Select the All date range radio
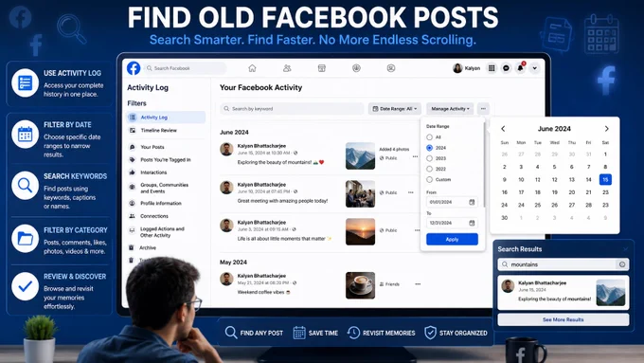Viewport: 644px width, 363px height. [430, 136]
